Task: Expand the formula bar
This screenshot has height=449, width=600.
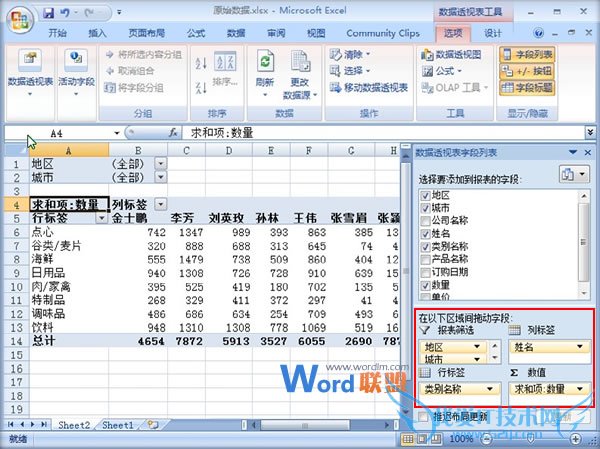Action: pyautogui.click(x=590, y=133)
